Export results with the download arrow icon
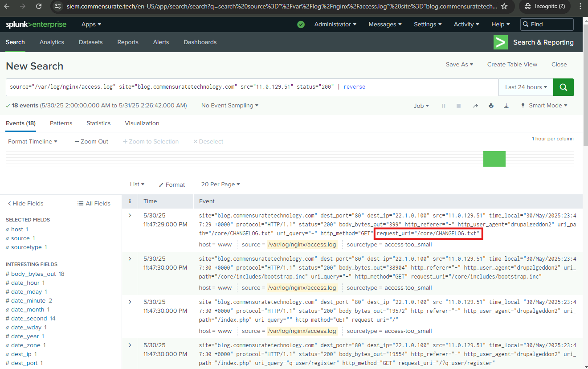This screenshot has width=588, height=369. pos(506,106)
